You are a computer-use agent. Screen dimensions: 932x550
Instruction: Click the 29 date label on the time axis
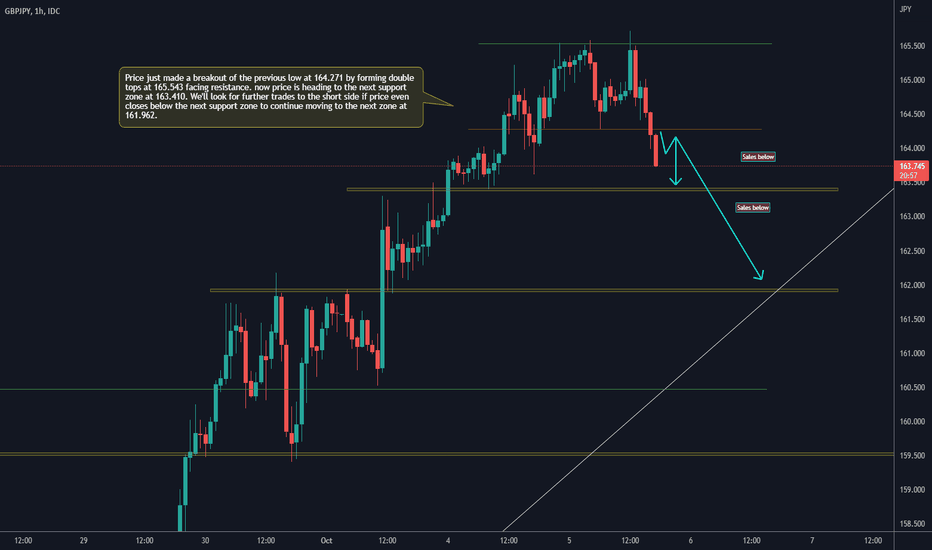[x=84, y=540]
